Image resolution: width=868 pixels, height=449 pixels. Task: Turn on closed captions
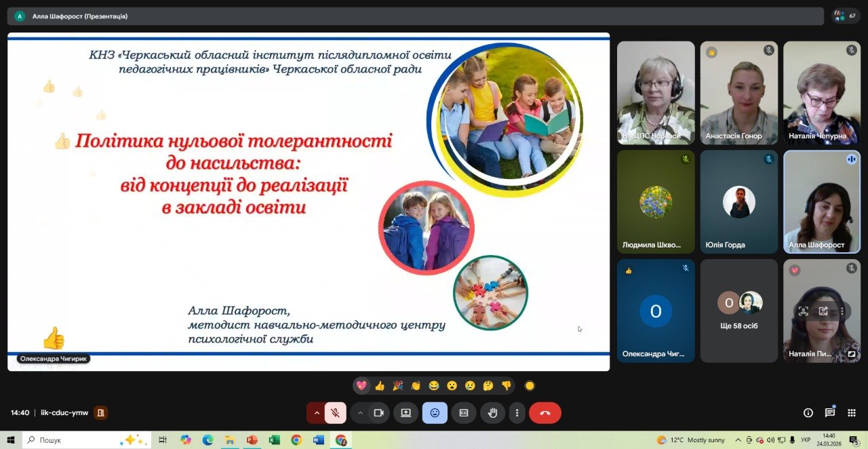464,412
